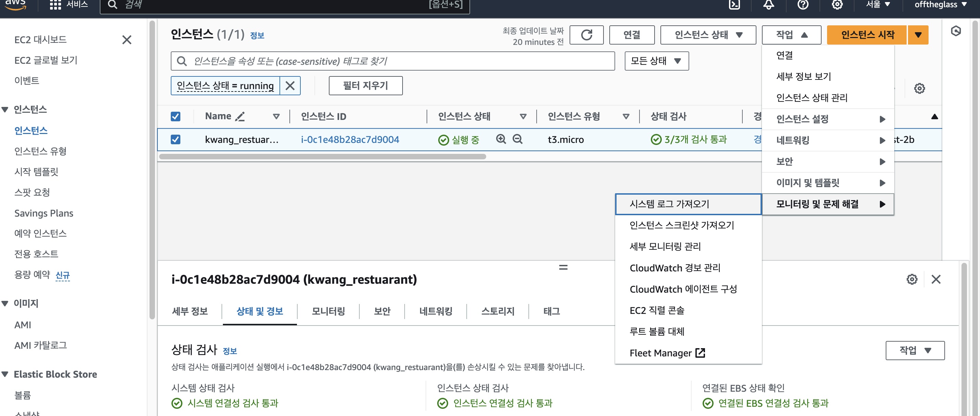Image resolution: width=980 pixels, height=416 pixels.
Task: Click the edit pencil icon beside Name column
Action: pyautogui.click(x=240, y=117)
